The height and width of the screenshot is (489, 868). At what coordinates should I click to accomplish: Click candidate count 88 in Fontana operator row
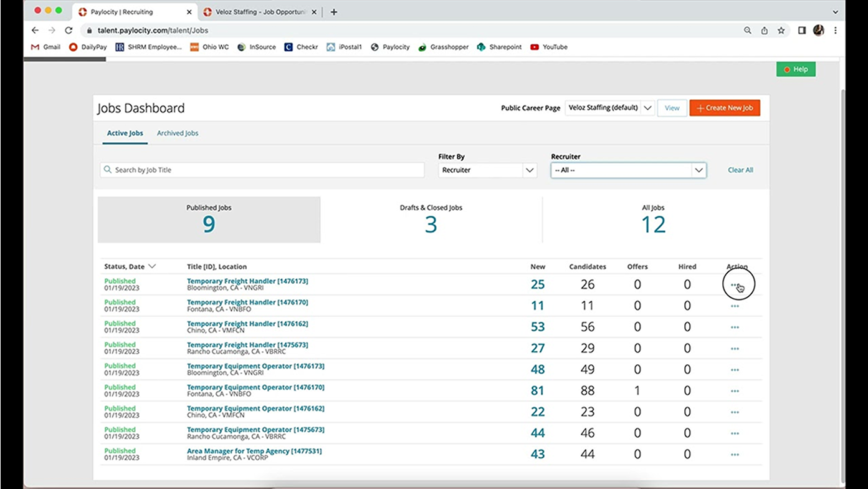588,391
